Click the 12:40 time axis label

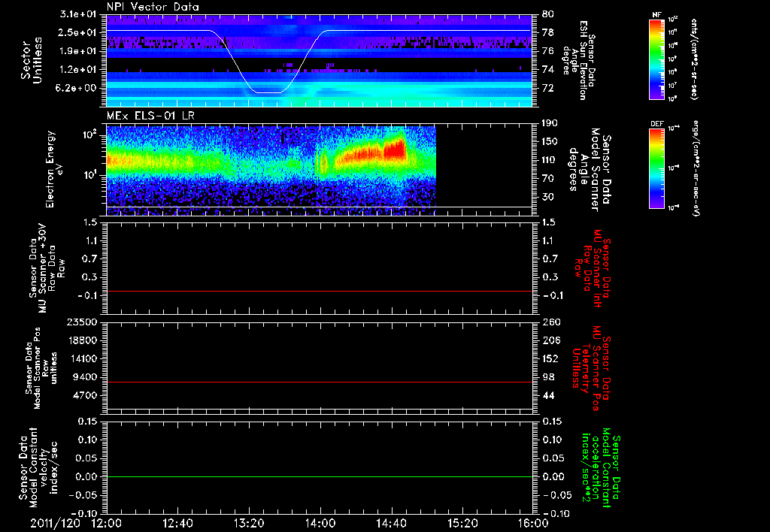(177, 523)
